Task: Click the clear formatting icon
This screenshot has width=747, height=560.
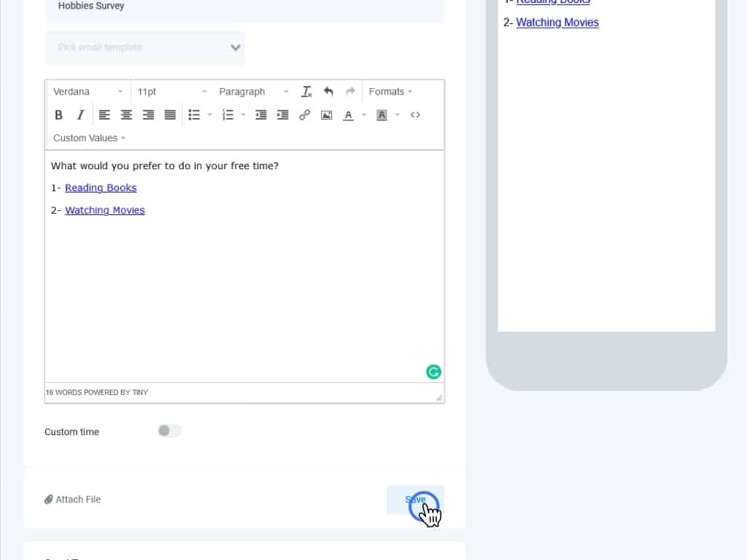Action: click(x=306, y=91)
